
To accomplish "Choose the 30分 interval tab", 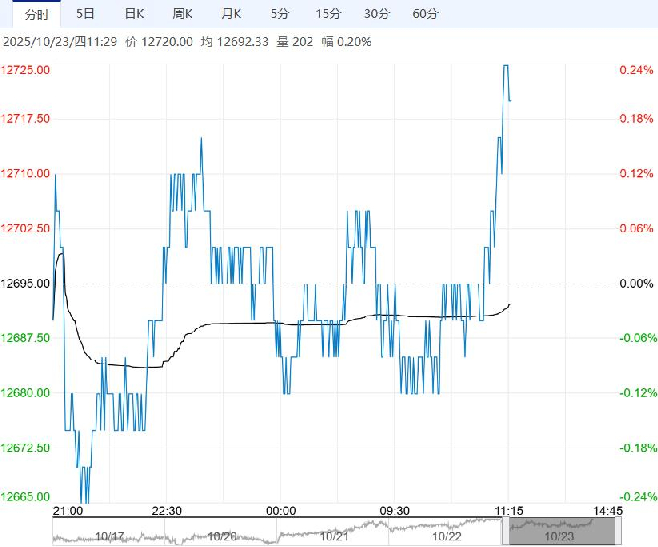I will 376,14.
